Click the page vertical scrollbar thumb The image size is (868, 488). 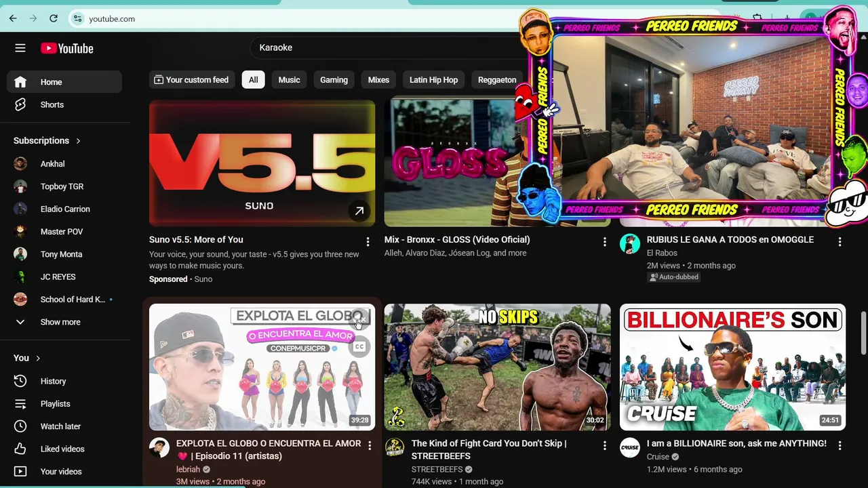[x=863, y=333]
